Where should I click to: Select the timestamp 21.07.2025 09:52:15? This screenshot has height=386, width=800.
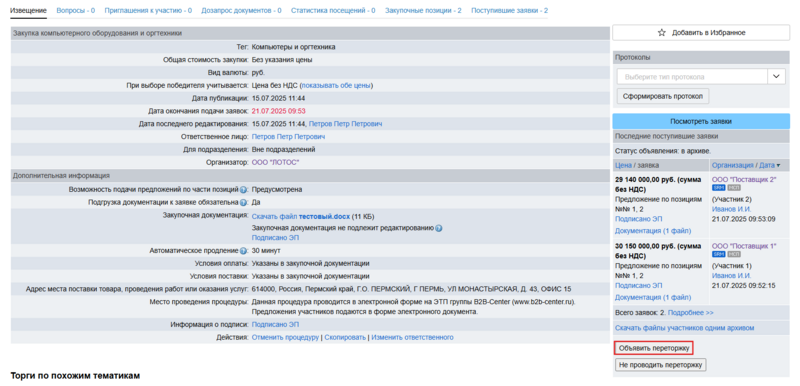click(744, 286)
